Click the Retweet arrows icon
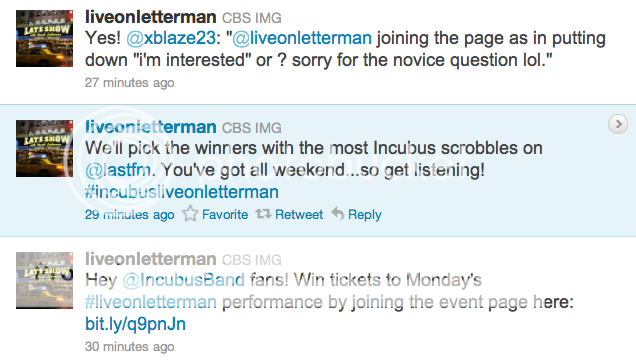Screen dimensions: 636x363 tap(263, 213)
